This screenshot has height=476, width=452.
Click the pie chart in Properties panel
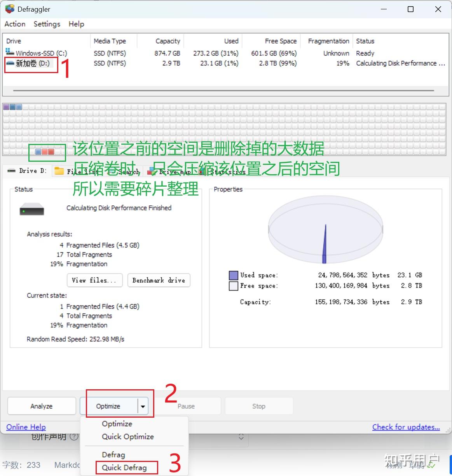pyautogui.click(x=325, y=230)
